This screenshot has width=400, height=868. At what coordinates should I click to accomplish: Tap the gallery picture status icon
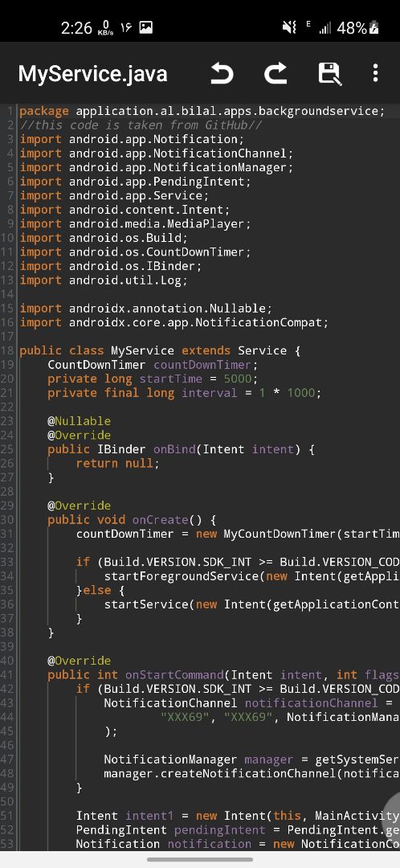click(145, 27)
